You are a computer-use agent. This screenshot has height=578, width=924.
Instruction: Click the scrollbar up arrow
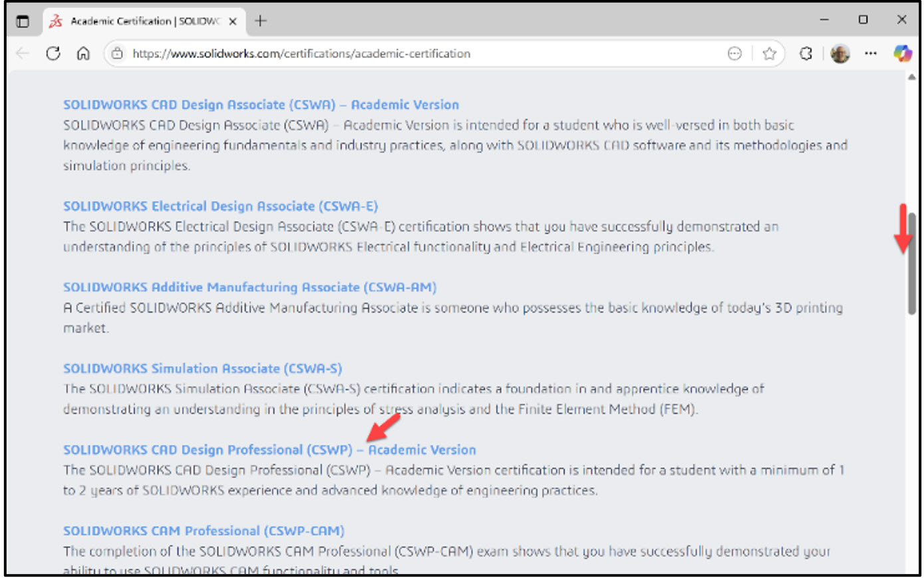tap(911, 77)
